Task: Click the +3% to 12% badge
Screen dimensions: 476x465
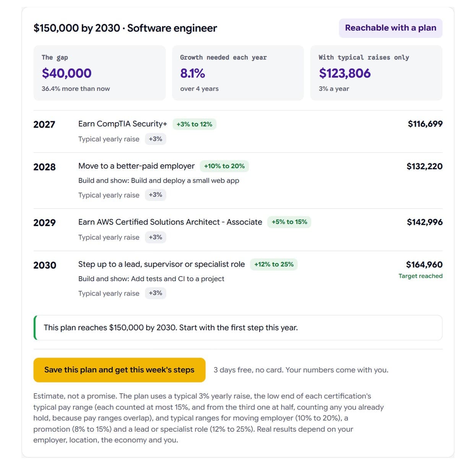Action: pos(194,124)
